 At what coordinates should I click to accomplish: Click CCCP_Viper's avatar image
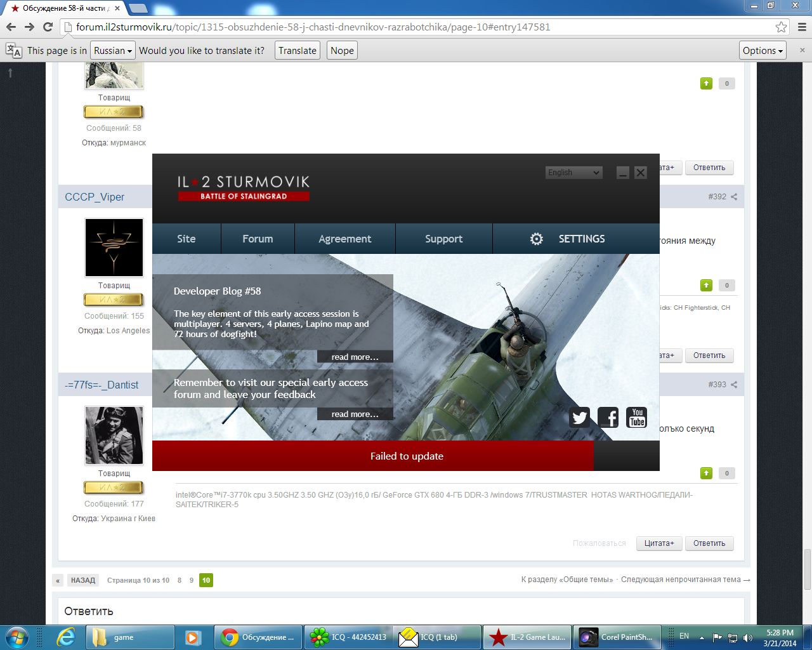pyautogui.click(x=114, y=248)
